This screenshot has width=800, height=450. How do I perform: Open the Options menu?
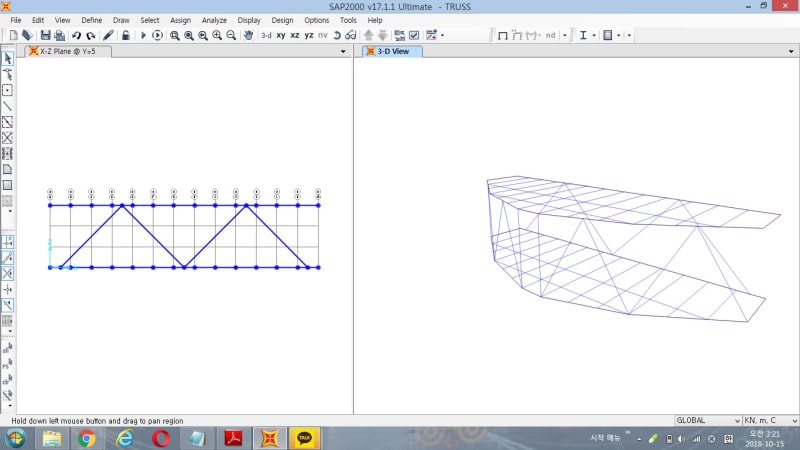click(x=316, y=20)
